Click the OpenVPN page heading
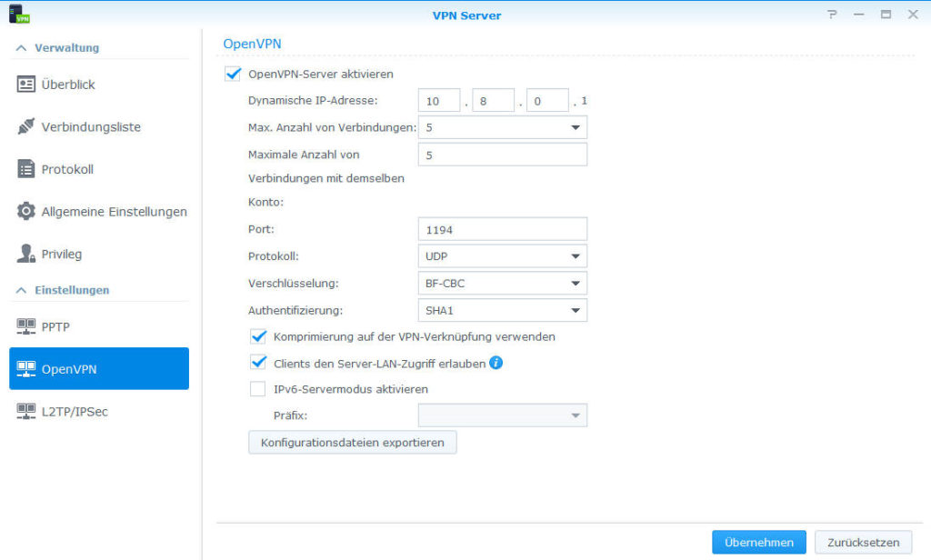 [253, 44]
